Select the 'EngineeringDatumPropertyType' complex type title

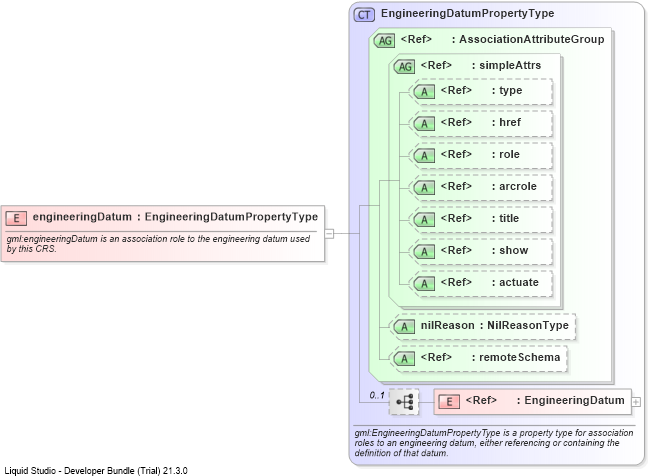467,14
